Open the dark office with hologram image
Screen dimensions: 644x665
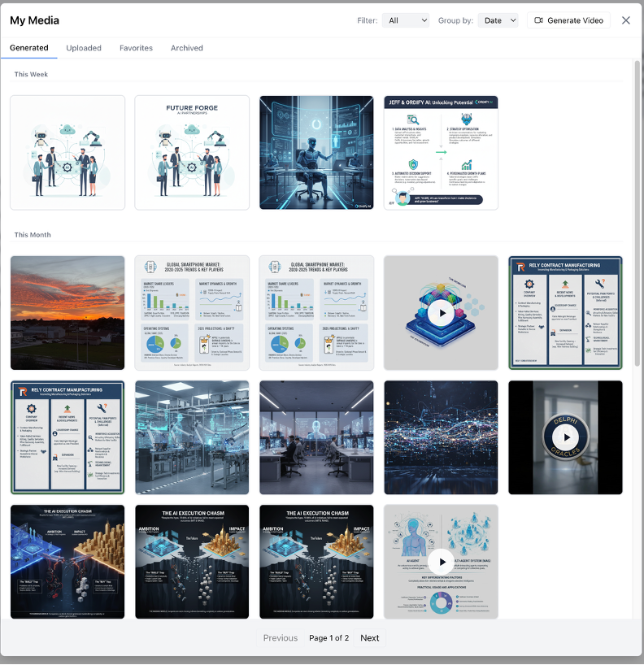[x=316, y=437]
